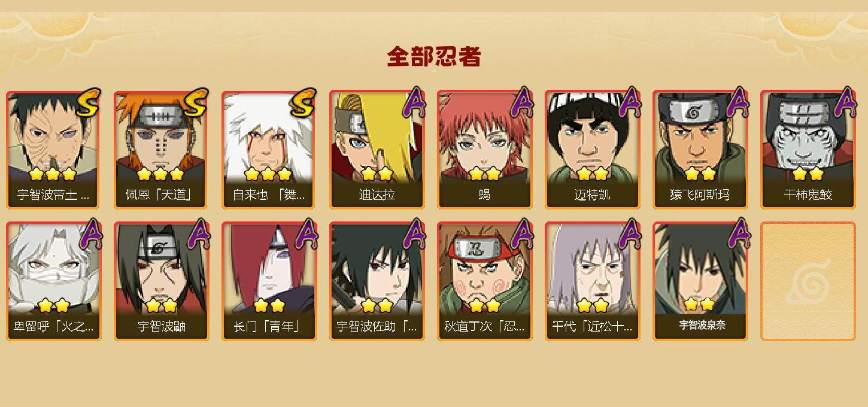The height and width of the screenshot is (407, 868).
Task: Open the 宇智波泉奈 ninja card
Action: point(700,281)
